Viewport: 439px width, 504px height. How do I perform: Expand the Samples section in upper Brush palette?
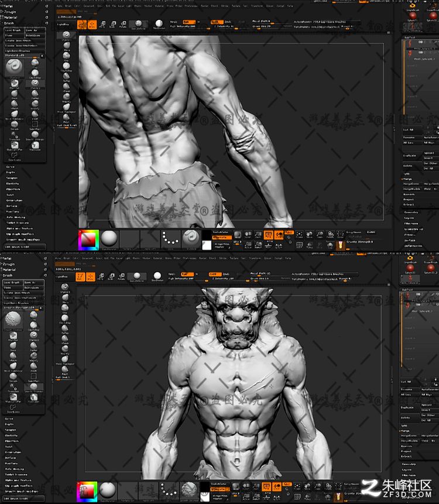tap(12, 178)
